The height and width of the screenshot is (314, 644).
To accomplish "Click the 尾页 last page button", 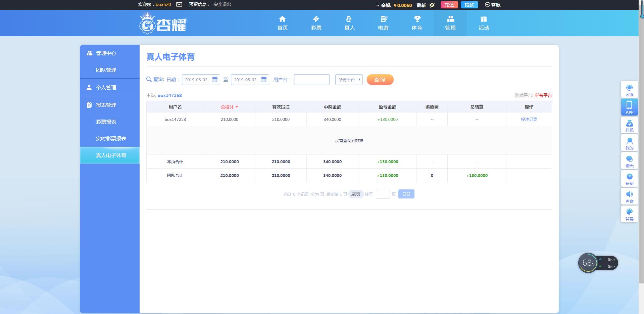I will pyautogui.click(x=356, y=194).
